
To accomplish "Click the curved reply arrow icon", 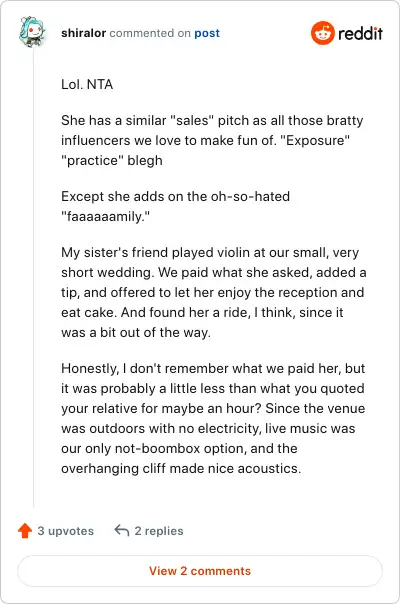I will 122,530.
